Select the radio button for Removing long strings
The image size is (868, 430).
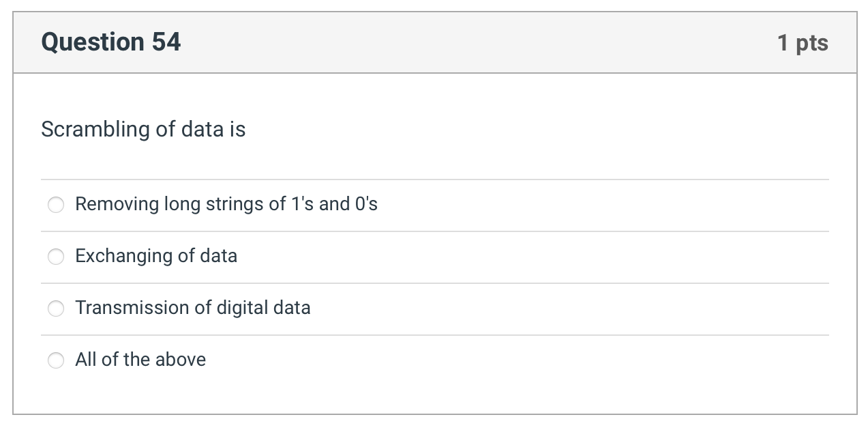coord(56,205)
